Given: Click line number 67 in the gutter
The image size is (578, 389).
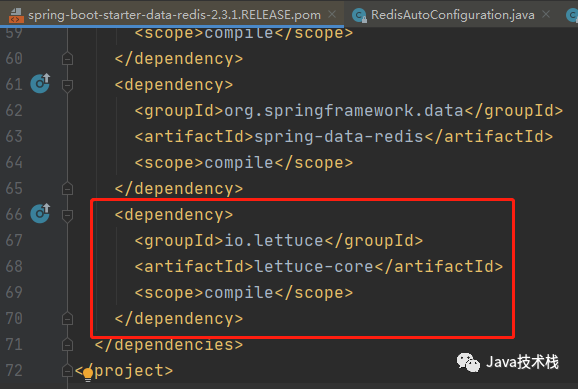Looking at the screenshot, I should (14, 241).
